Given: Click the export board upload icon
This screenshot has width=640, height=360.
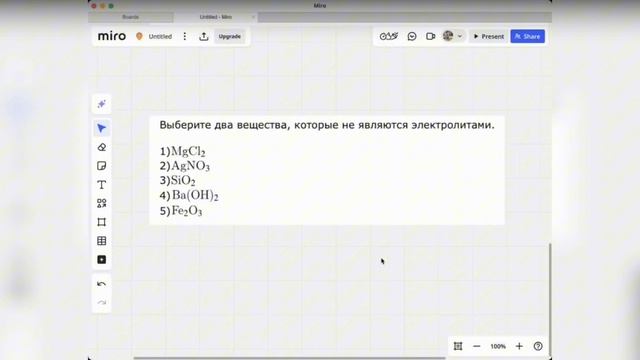Looking at the screenshot, I should [204, 36].
